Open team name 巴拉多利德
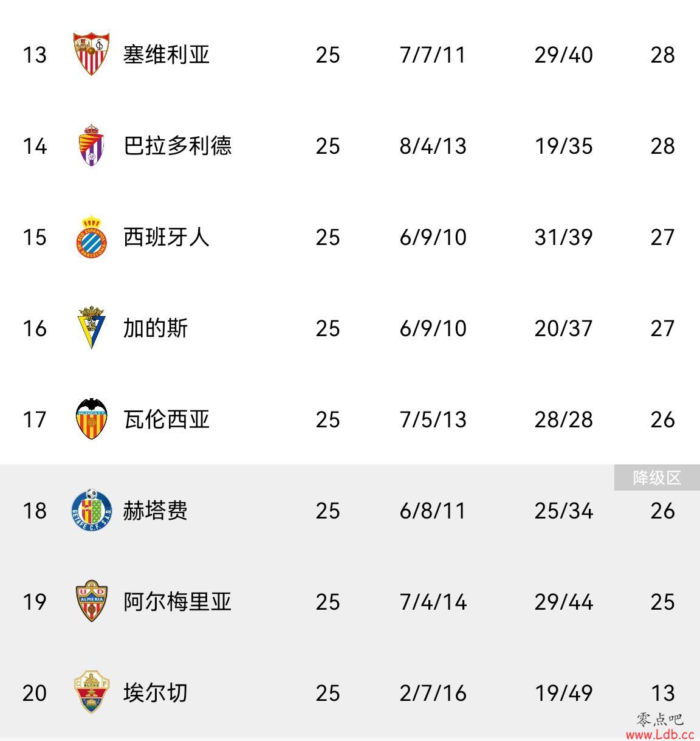Image resolution: width=700 pixels, height=741 pixels. pyautogui.click(x=177, y=146)
